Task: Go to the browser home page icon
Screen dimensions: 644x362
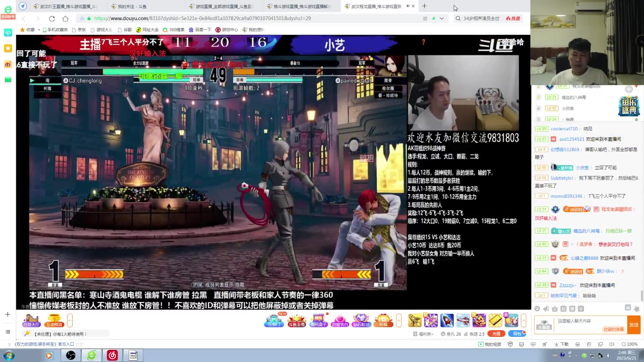Action: pyautogui.click(x=65, y=18)
